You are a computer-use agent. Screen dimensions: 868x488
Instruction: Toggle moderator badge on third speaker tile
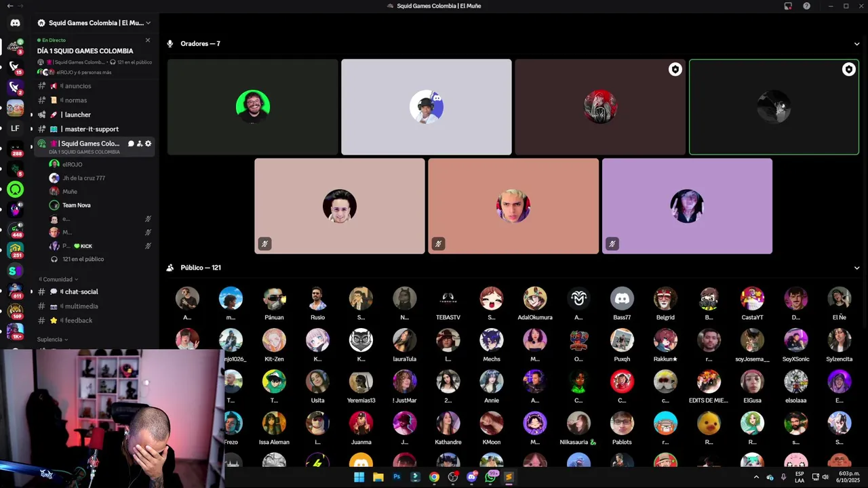pos(675,69)
